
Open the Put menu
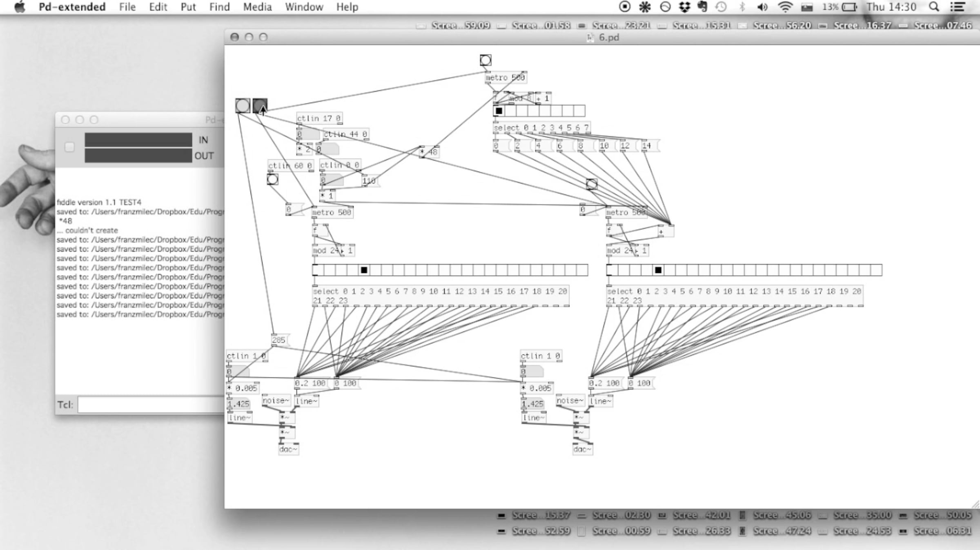pos(188,7)
